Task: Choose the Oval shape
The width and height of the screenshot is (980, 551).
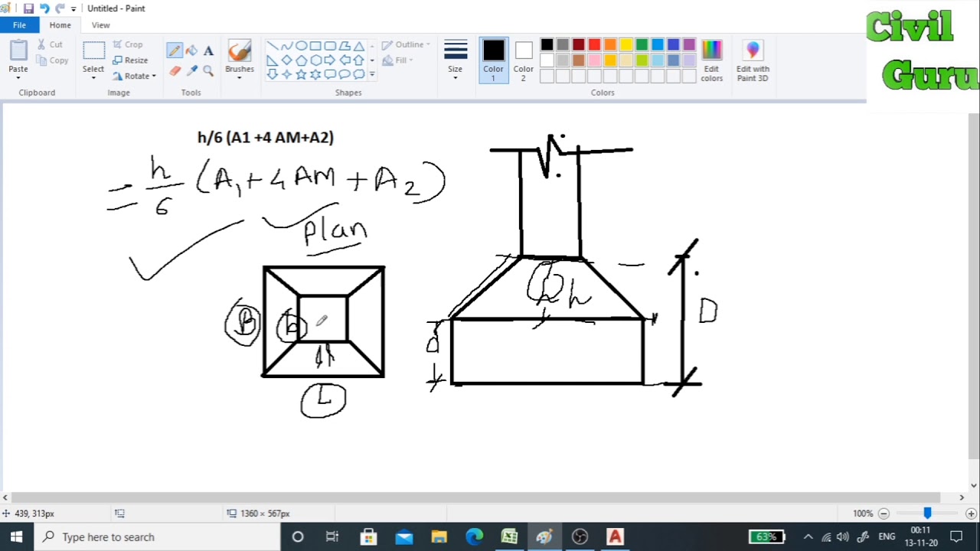Action: pyautogui.click(x=301, y=46)
